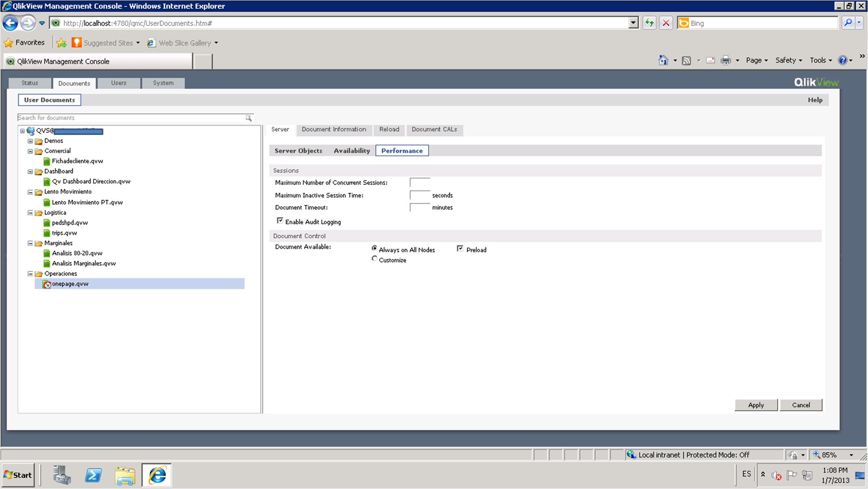Click the onepage.qvw document icon

pos(47,284)
